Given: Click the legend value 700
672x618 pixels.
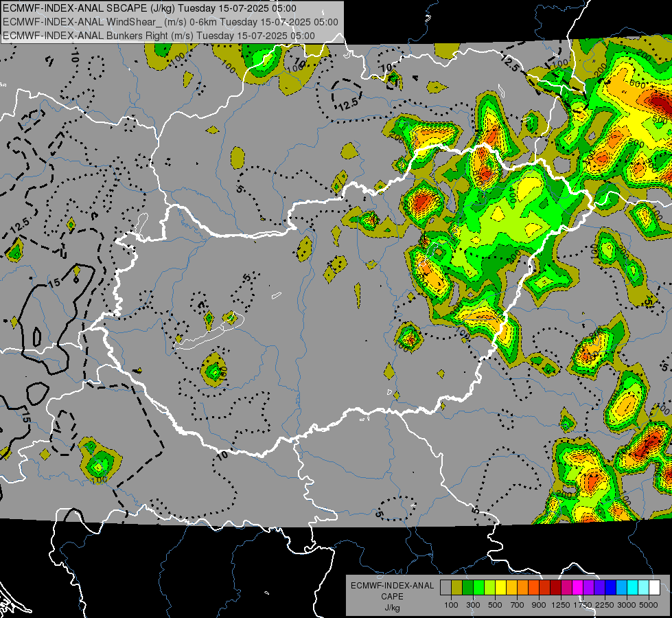Looking at the screenshot, I should (518, 605).
